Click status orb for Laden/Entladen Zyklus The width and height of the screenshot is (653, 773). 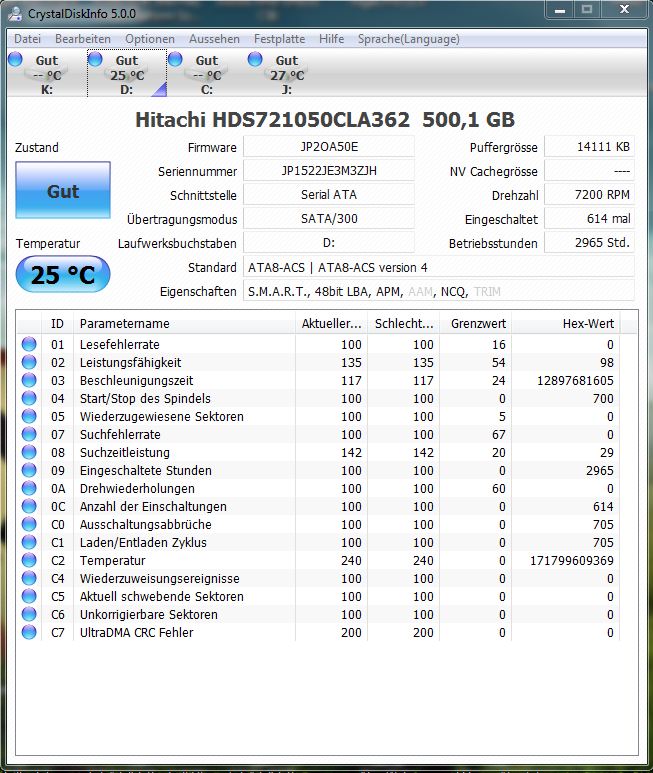click(x=29, y=542)
